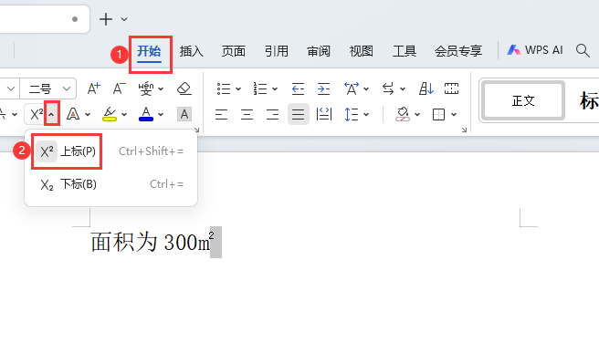
Task: Open paragraph dialog launcher arrow
Action: pos(464,130)
